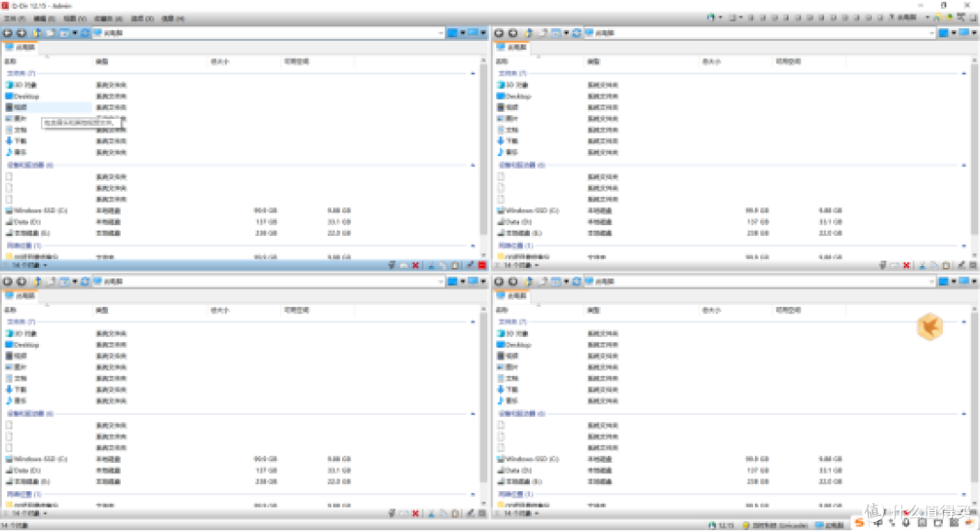Click the red square icon in top-left pane footer
The height and width of the screenshot is (532, 980).
(482, 266)
